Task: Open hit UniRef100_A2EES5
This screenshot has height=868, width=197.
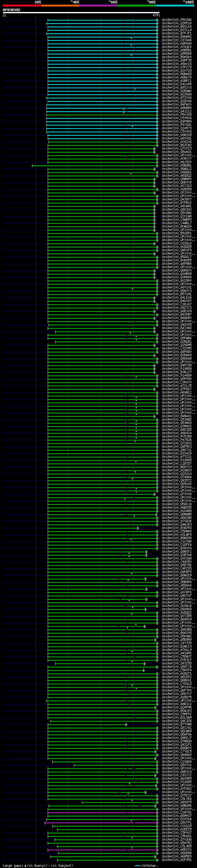Action: (177, 829)
